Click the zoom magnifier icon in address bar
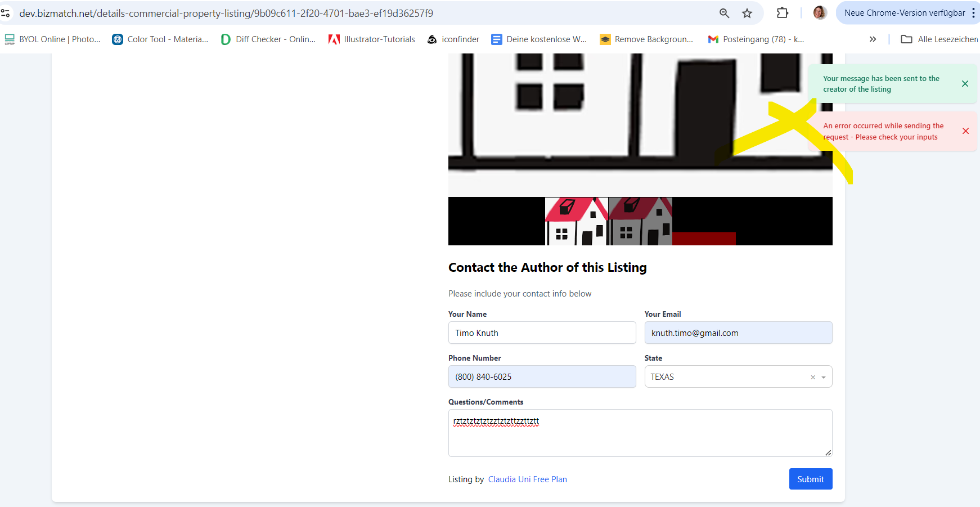This screenshot has height=507, width=980. 724,13
